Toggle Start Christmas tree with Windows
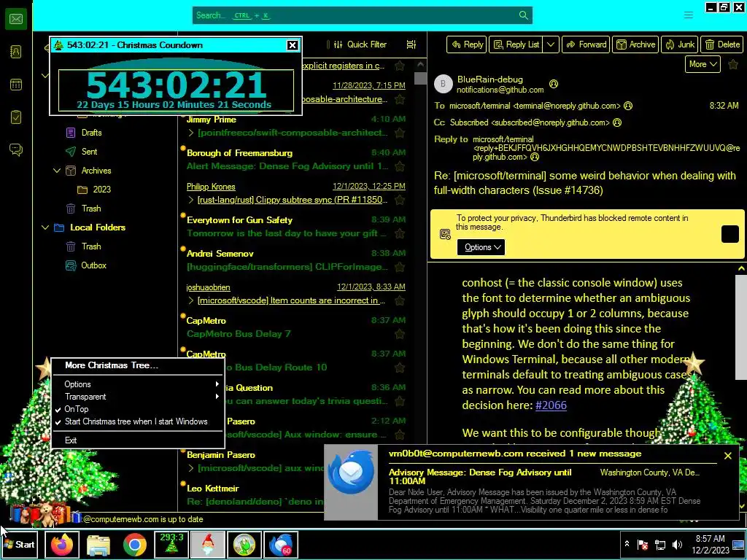The width and height of the screenshot is (747, 560). (x=137, y=421)
